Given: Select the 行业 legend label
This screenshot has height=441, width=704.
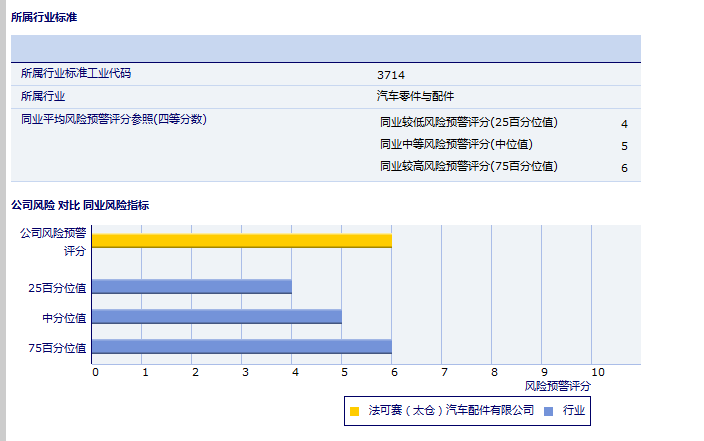Looking at the screenshot, I should pos(574,410).
